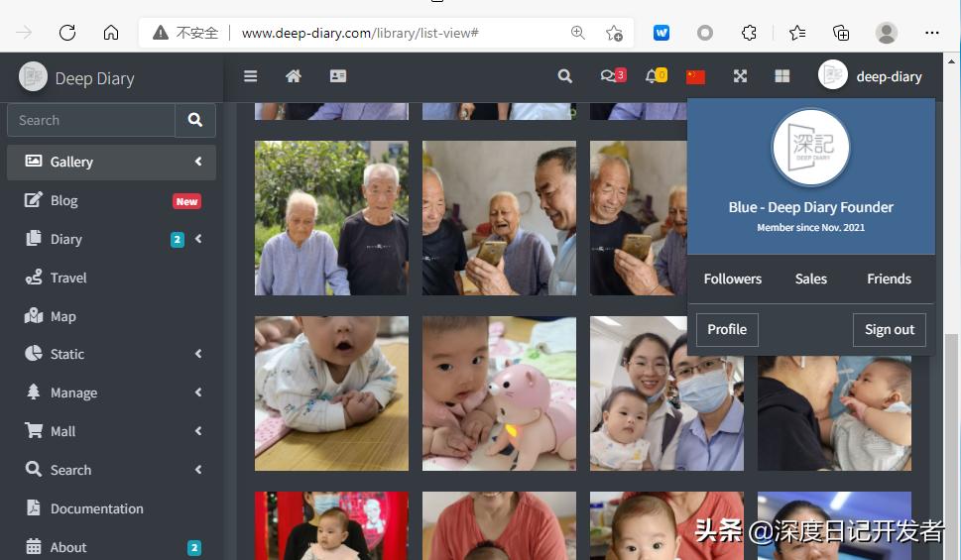961x560 pixels.
Task: Open photo of elderly couple outdoors
Action: pos(331,218)
